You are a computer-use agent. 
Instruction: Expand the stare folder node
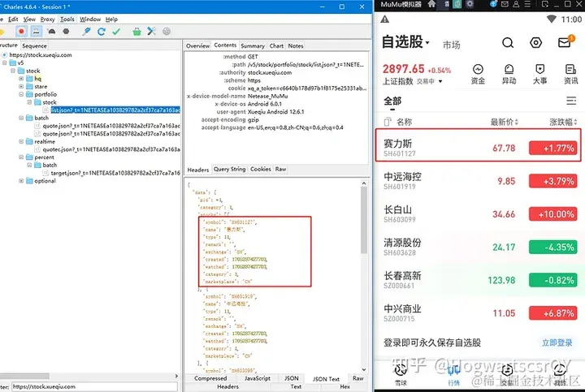pos(21,86)
